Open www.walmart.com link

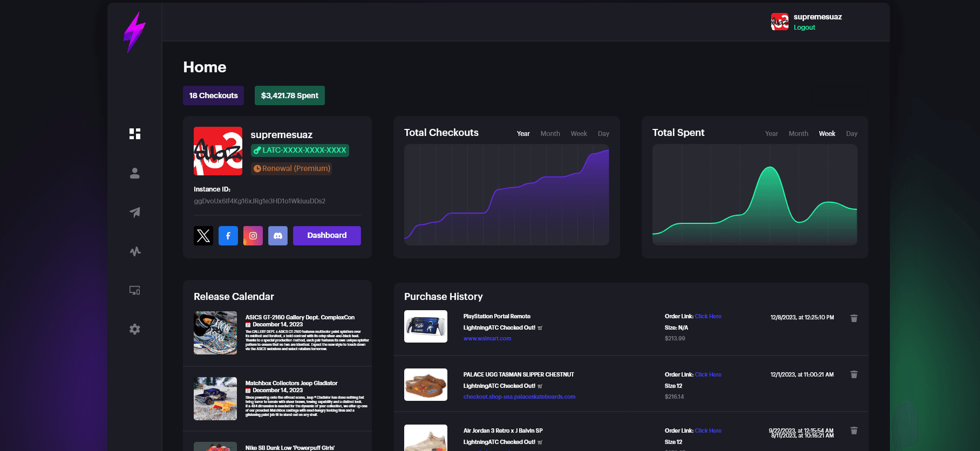tap(487, 339)
